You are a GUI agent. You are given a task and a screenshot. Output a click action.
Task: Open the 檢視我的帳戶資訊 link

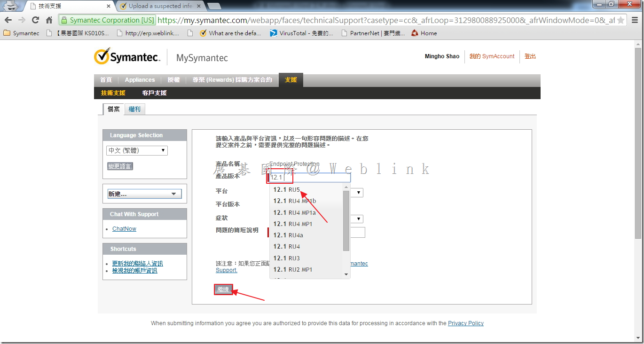click(134, 271)
